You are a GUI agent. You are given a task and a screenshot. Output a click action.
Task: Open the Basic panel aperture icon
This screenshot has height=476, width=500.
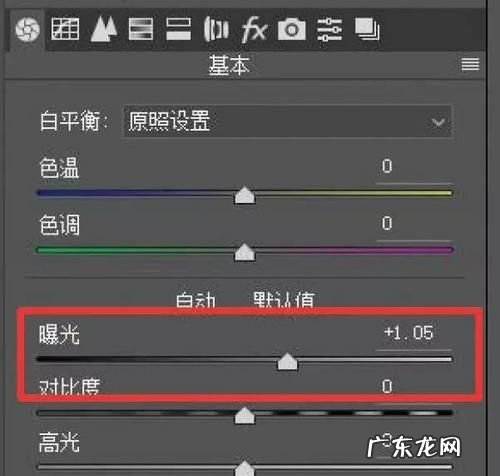tap(27, 29)
